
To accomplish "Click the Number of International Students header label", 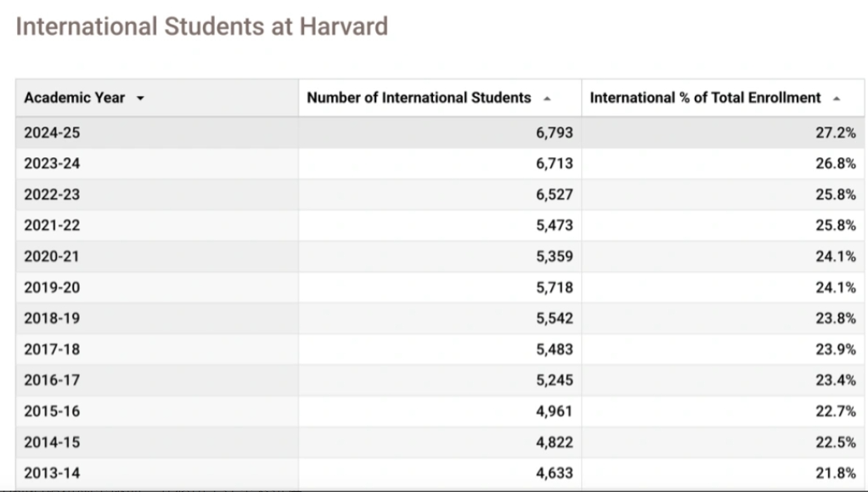I will click(419, 98).
